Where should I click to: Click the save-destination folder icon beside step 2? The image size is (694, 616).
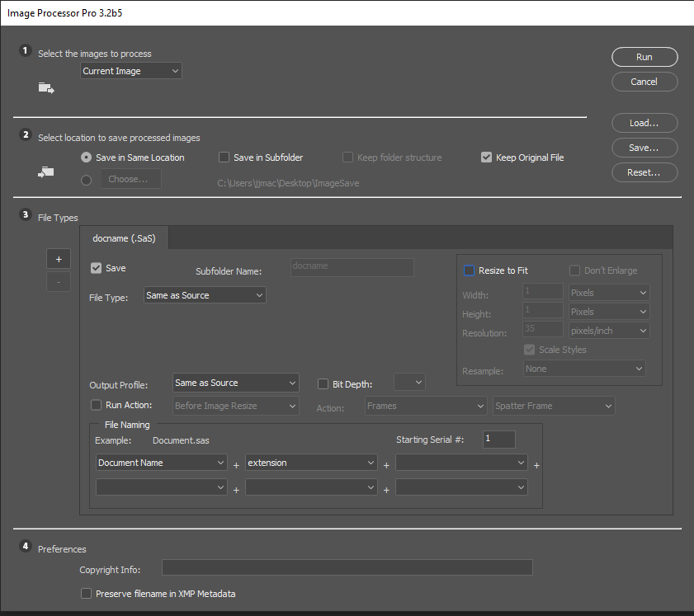tap(45, 172)
